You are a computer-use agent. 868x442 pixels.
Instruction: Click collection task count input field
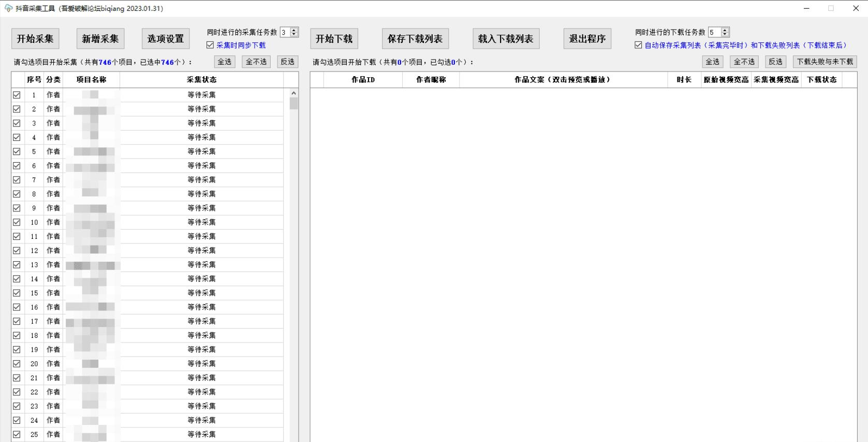click(x=285, y=32)
